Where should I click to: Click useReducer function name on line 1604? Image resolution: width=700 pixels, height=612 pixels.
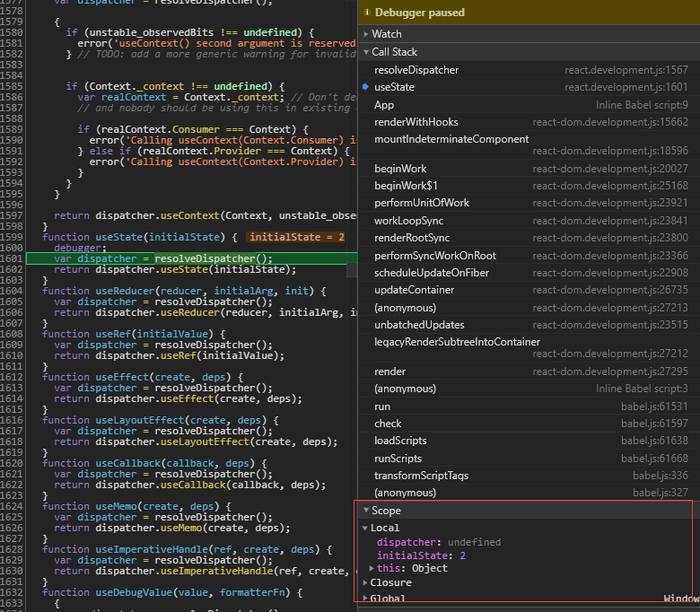click(x=125, y=291)
